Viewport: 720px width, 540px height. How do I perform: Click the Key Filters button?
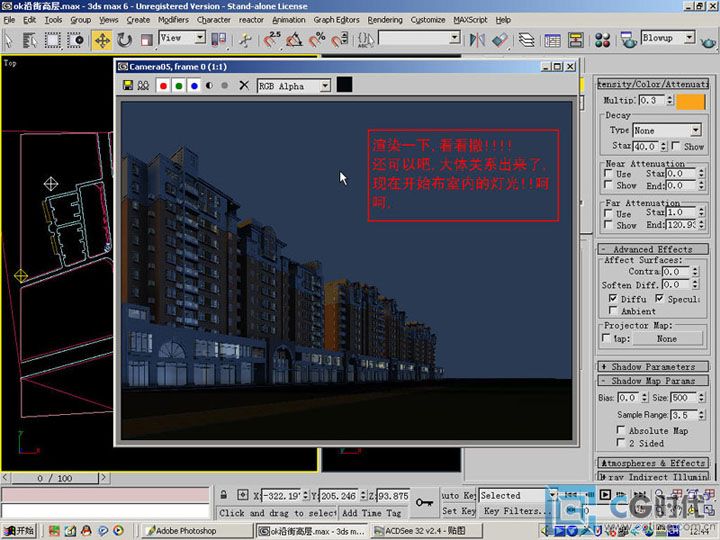click(514, 511)
